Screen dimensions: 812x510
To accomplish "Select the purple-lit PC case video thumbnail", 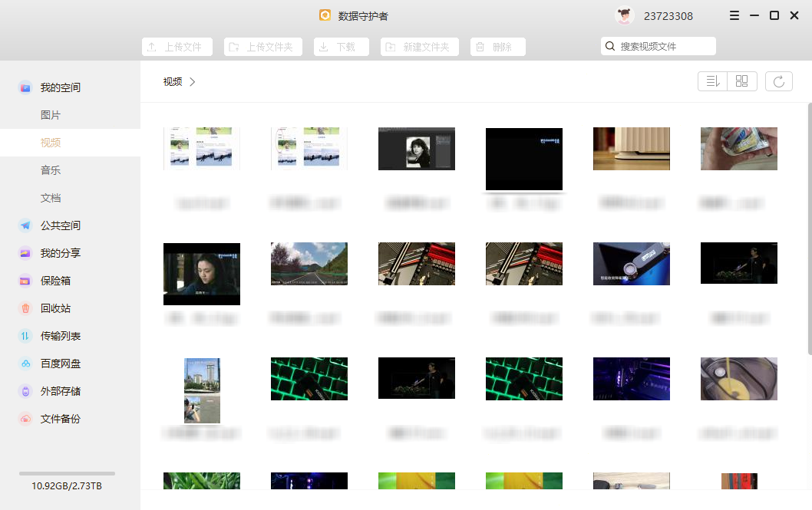I will tap(632, 379).
